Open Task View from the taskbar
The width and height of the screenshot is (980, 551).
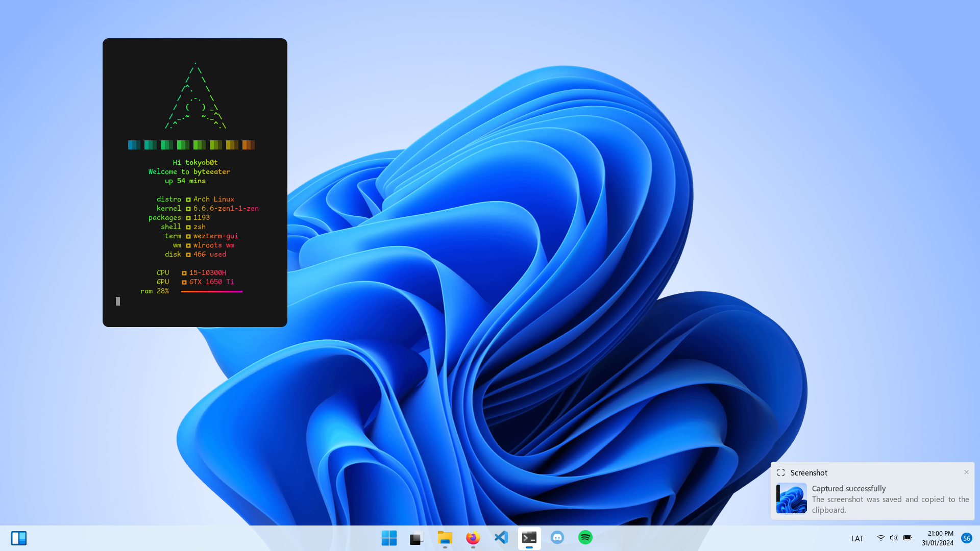(417, 538)
